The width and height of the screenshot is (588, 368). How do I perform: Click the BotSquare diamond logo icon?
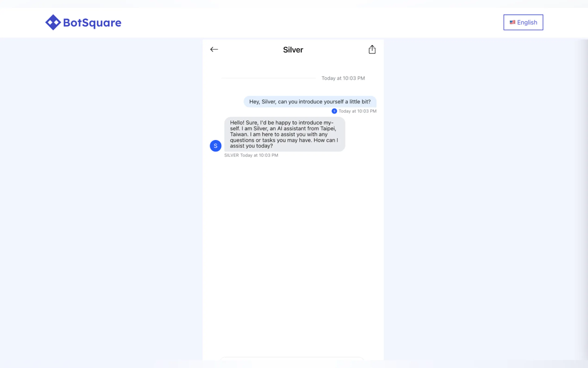click(x=53, y=22)
